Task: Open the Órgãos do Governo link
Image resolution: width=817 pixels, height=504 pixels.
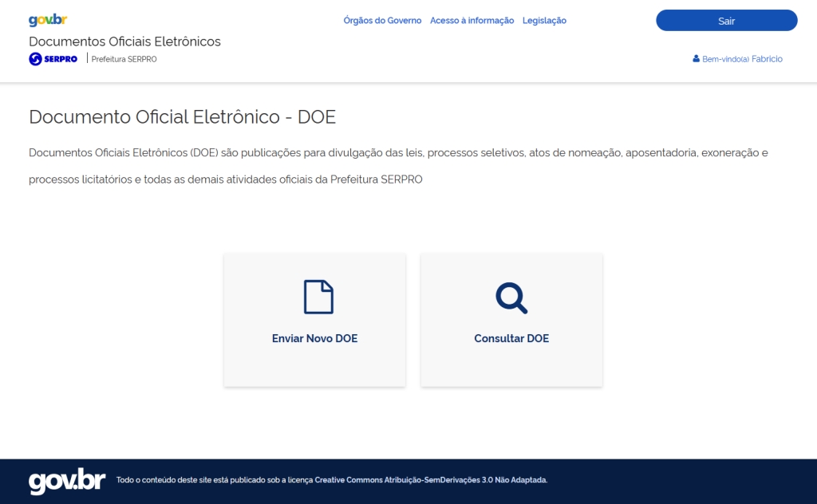Action: point(382,20)
